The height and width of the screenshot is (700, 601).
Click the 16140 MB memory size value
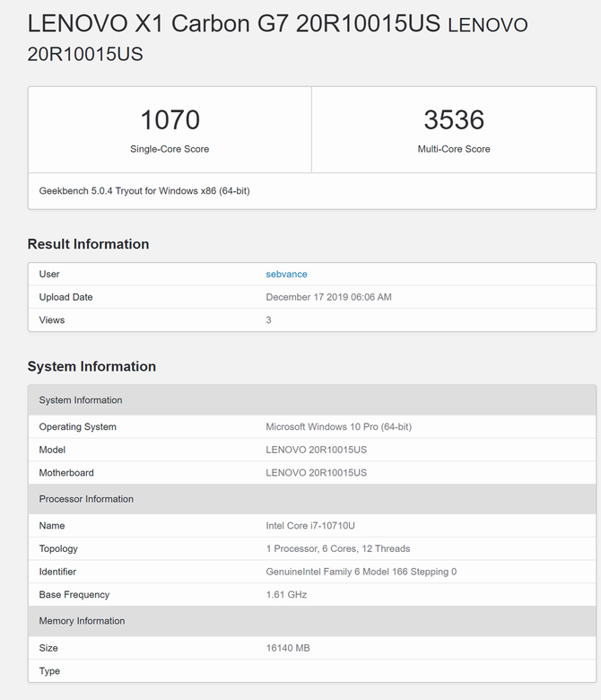pyautogui.click(x=288, y=648)
